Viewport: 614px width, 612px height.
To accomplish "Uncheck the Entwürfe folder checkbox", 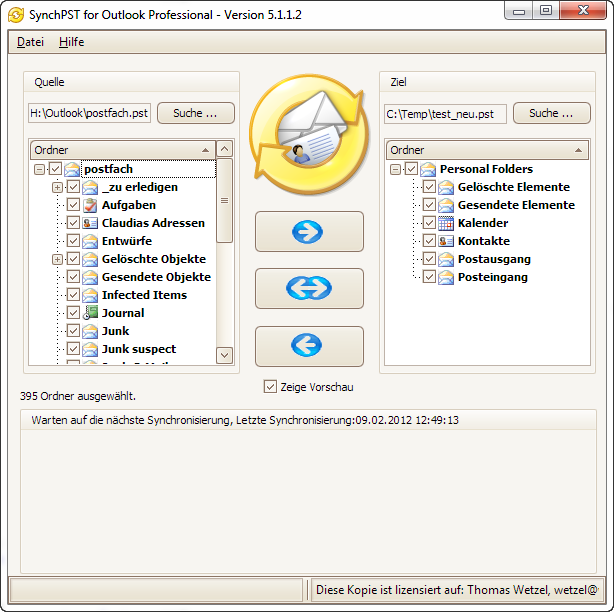I will (73, 241).
